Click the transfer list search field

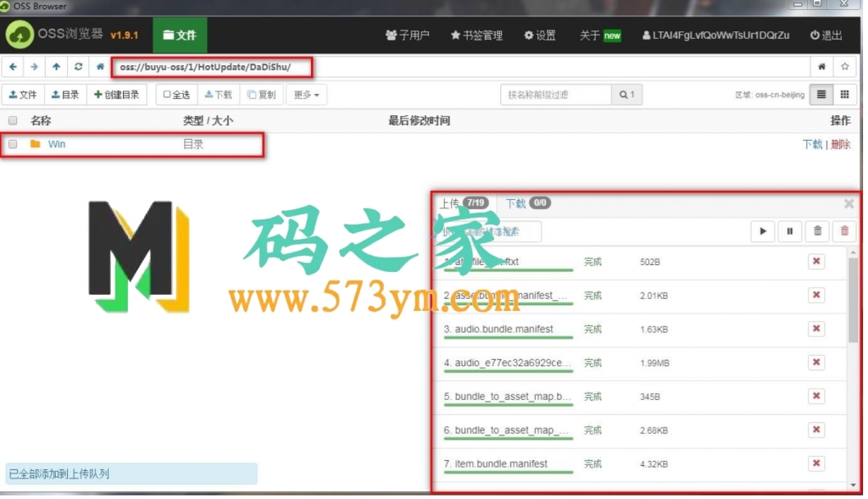pyautogui.click(x=489, y=232)
